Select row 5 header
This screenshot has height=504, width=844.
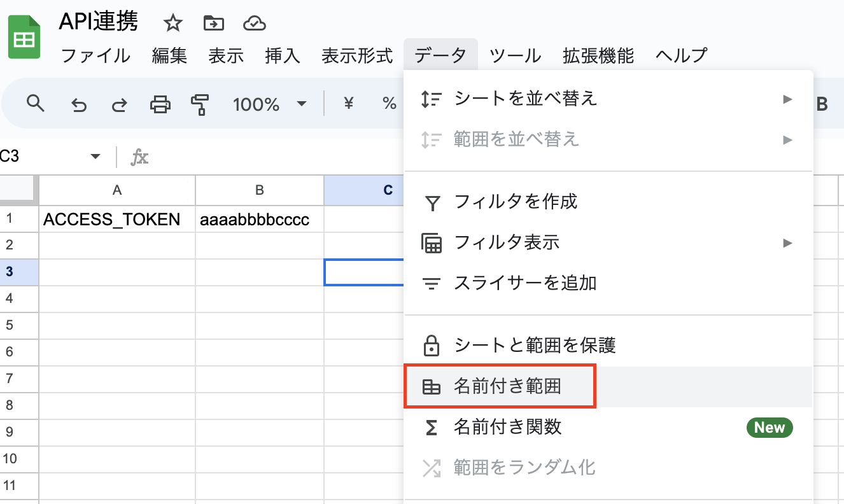[x=19, y=326]
